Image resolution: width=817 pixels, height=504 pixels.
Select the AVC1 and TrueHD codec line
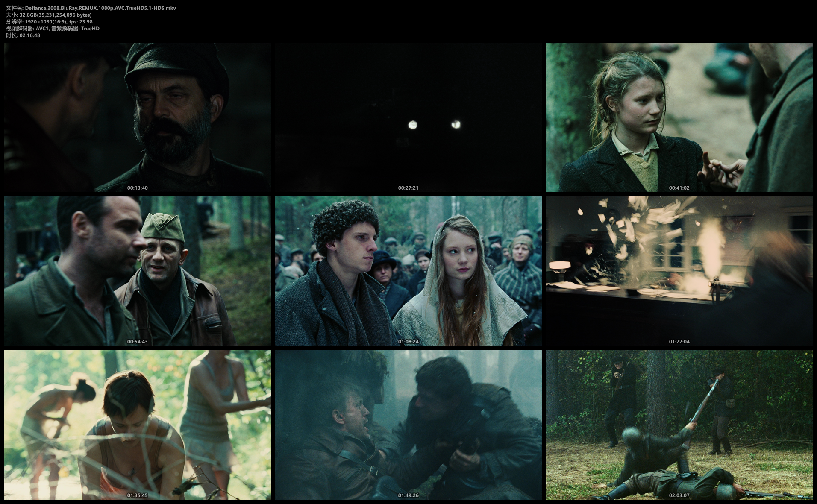[x=53, y=29]
